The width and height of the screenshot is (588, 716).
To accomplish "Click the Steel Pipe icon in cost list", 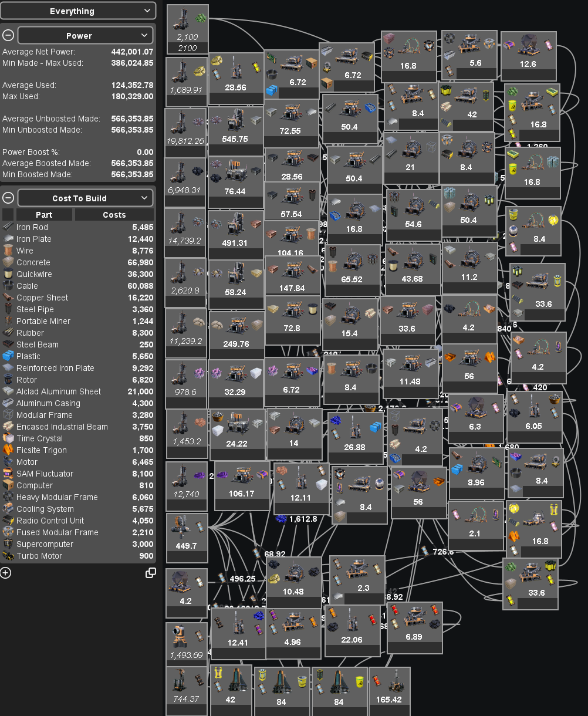I will (8, 309).
